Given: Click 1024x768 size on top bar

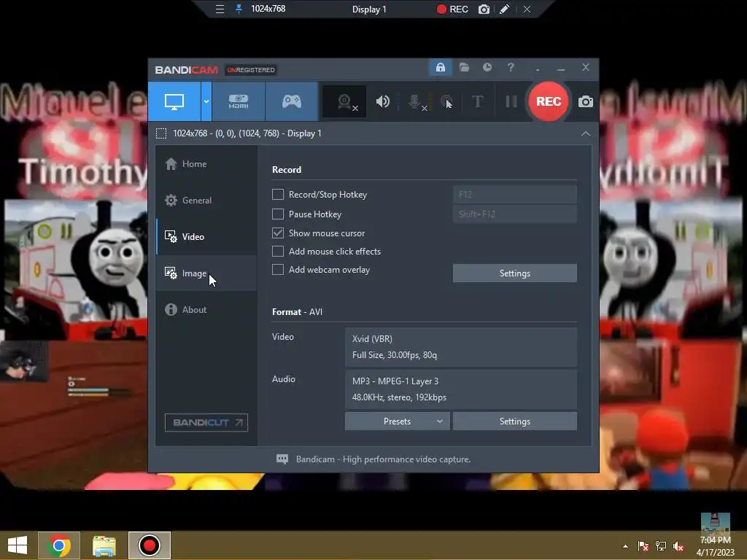Looking at the screenshot, I should (268, 9).
